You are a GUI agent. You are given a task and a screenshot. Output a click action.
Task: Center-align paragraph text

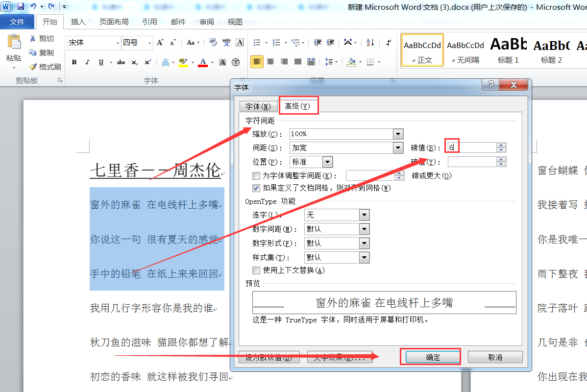pyautogui.click(x=270, y=61)
